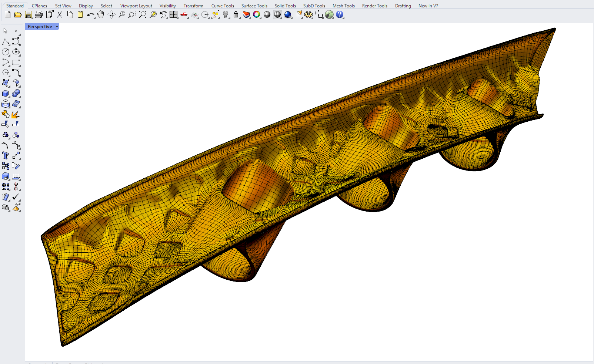
Task: Click the Zoom Extents icon
Action: point(142,15)
